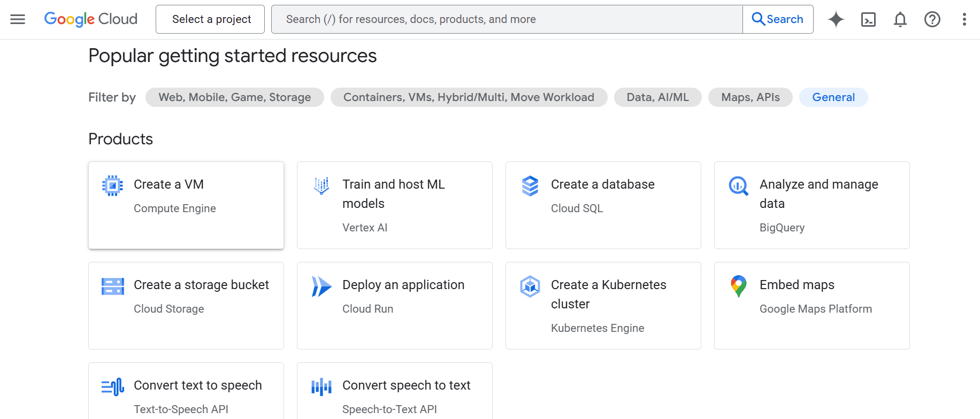The height and width of the screenshot is (419, 980).
Task: Click the Cloud Storage bucket icon
Action: (x=113, y=286)
